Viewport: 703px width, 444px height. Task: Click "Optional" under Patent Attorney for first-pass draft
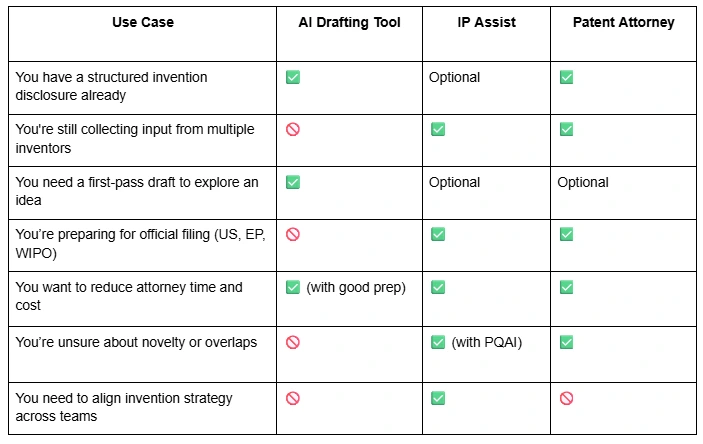[x=583, y=182]
